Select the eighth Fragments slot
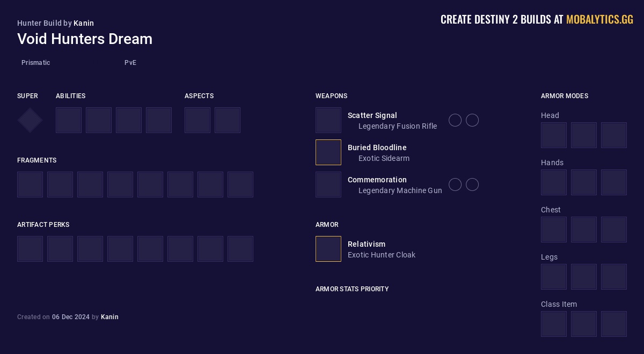This screenshot has height=354, width=644. point(240,185)
